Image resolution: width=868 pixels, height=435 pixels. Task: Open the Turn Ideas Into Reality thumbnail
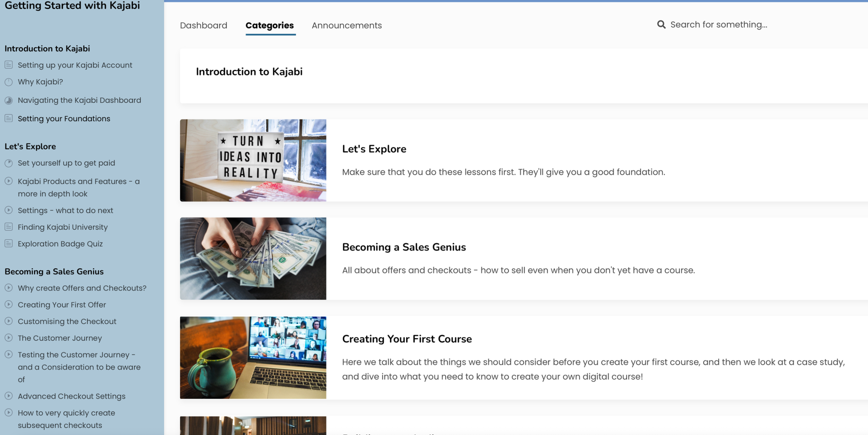point(253,160)
